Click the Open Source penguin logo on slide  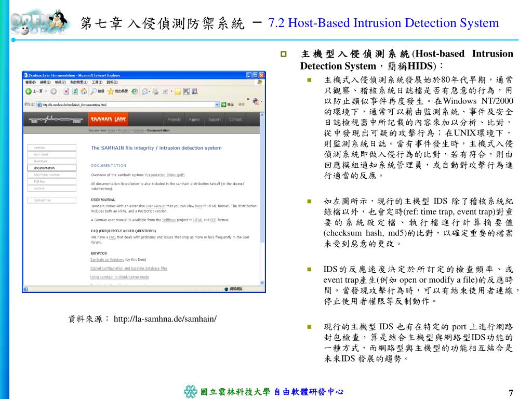coord(39,22)
